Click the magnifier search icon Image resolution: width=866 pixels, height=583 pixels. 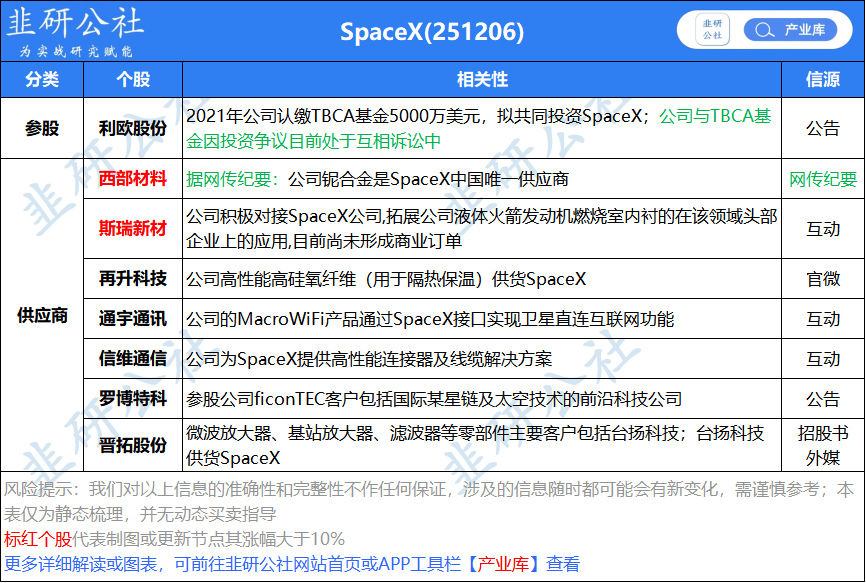[x=764, y=30]
